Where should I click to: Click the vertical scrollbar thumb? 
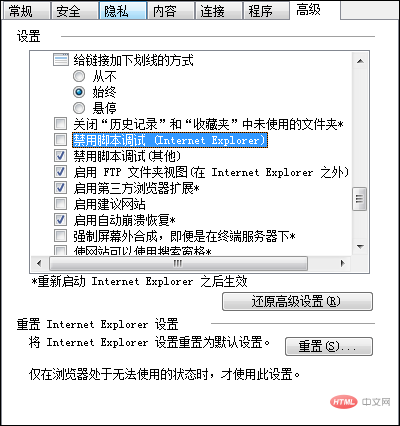pyautogui.click(x=360, y=199)
